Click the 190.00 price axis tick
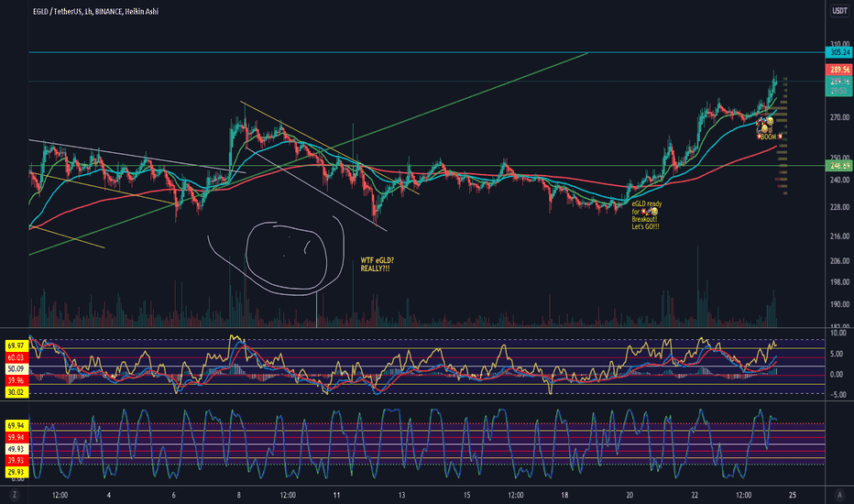The image size is (854, 504). (x=839, y=304)
